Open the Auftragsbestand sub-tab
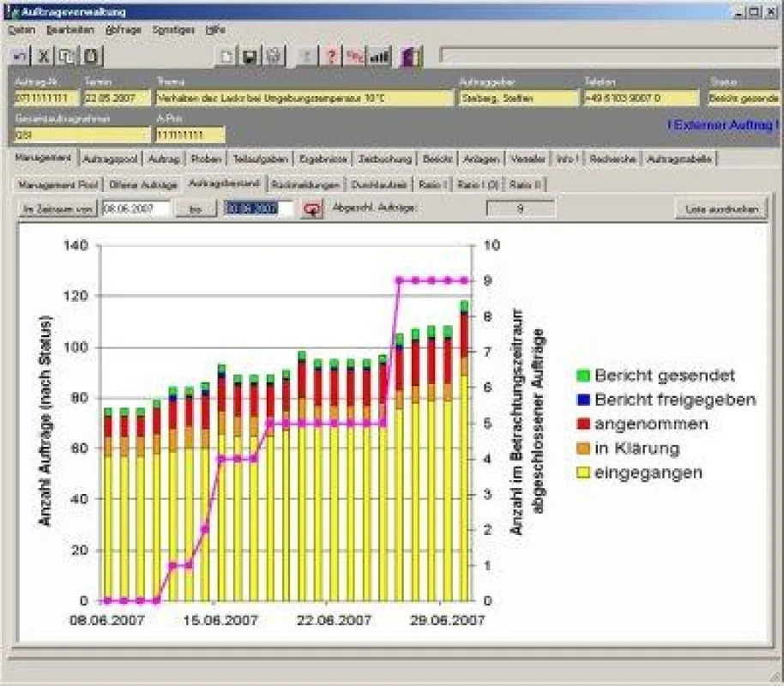The image size is (784, 686). point(224,184)
